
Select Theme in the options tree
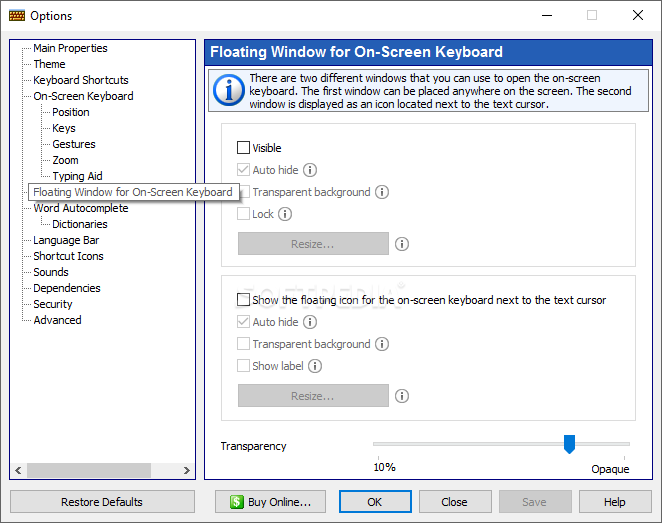pos(49,64)
